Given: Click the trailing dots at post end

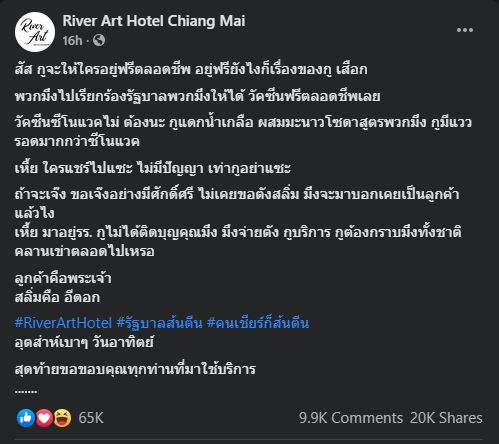Looking at the screenshot, I should [x=26, y=392].
